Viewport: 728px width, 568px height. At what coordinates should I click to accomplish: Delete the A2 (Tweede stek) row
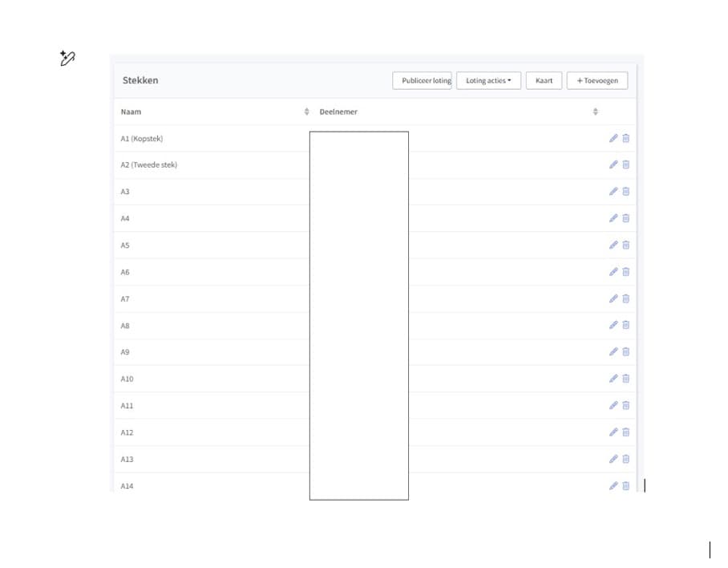point(625,164)
